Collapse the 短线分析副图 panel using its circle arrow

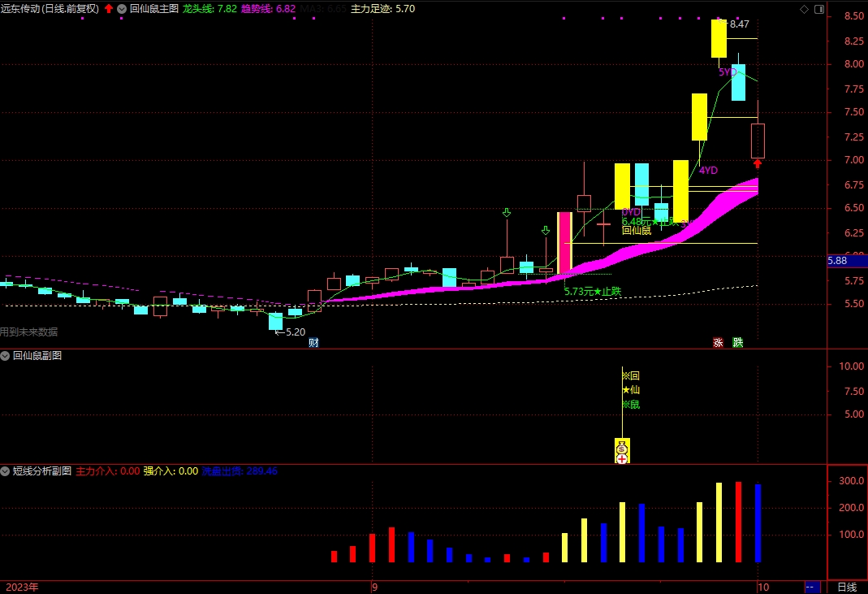pyautogui.click(x=5, y=471)
